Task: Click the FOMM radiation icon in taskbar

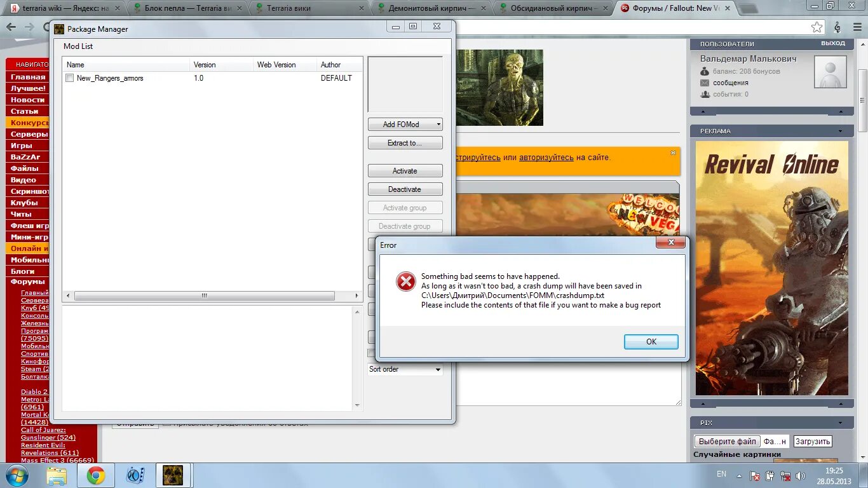Action: [x=173, y=475]
